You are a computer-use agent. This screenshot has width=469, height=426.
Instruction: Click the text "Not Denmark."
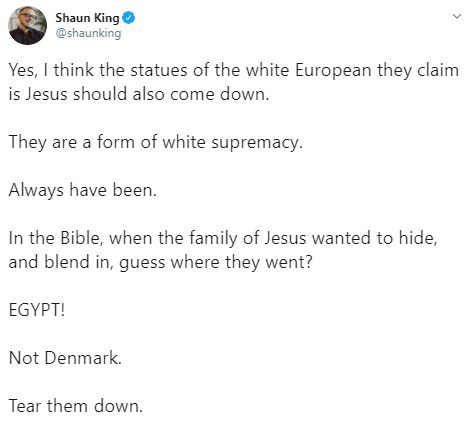(65, 358)
